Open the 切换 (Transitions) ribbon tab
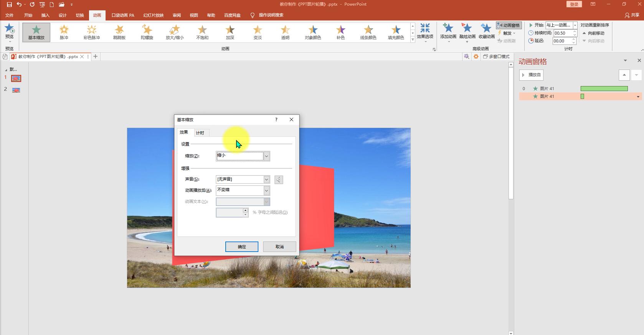 (x=80, y=15)
